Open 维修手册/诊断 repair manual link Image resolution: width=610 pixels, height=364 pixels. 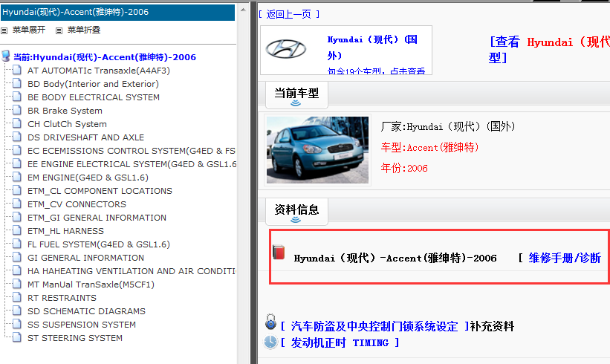click(565, 258)
